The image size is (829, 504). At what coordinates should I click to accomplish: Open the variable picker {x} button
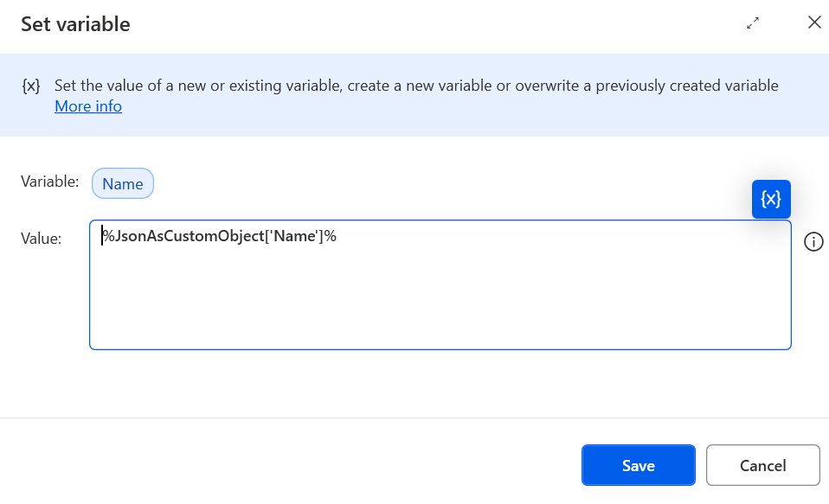click(x=771, y=199)
